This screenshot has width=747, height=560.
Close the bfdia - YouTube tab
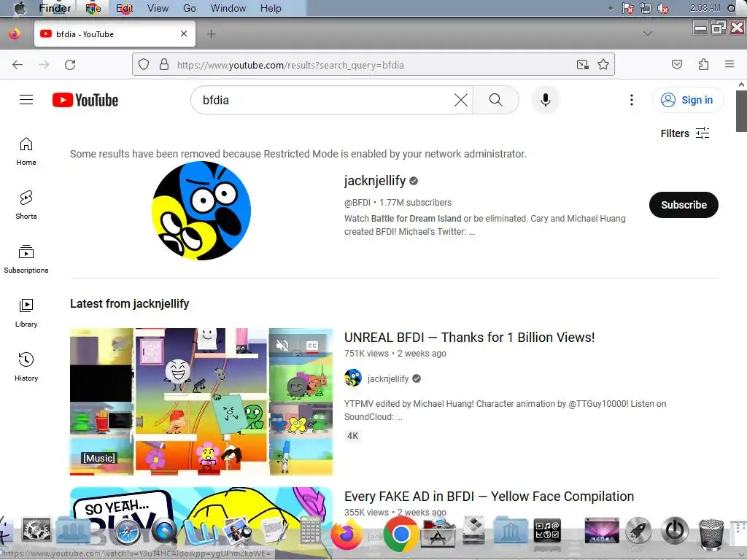click(184, 34)
